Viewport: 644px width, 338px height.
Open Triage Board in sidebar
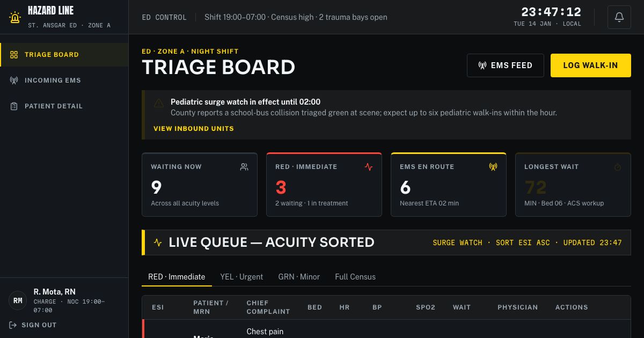(x=64, y=55)
